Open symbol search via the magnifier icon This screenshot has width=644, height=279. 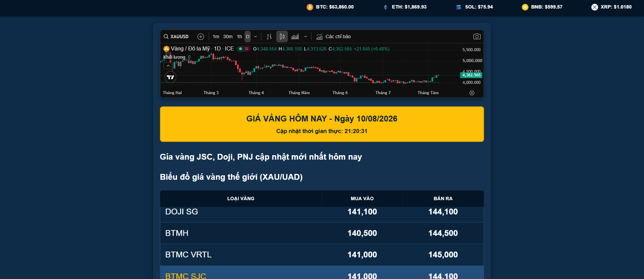click(x=166, y=36)
